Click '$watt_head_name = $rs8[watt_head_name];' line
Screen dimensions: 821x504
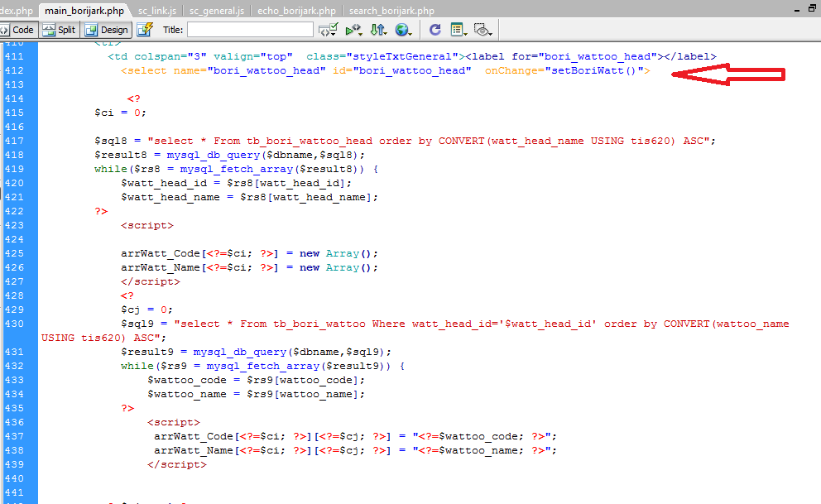[x=249, y=197]
